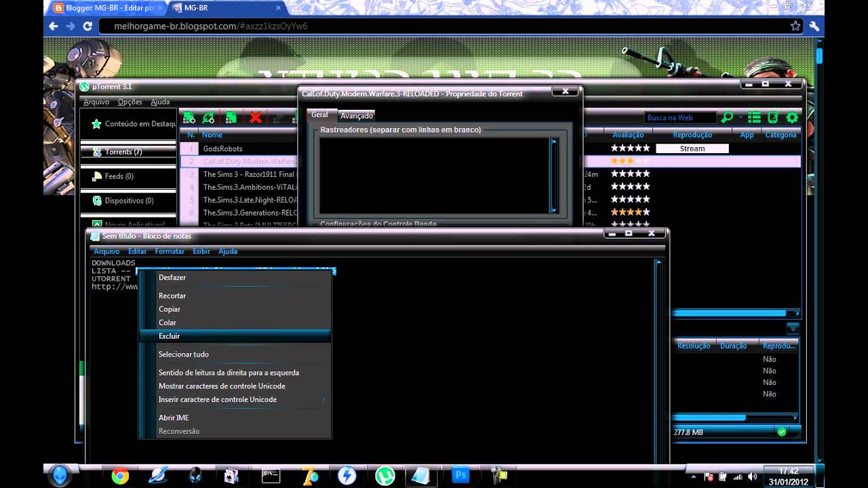This screenshot has height=488, width=868.
Task: Open the Chrome wrench menu
Action: click(x=814, y=26)
